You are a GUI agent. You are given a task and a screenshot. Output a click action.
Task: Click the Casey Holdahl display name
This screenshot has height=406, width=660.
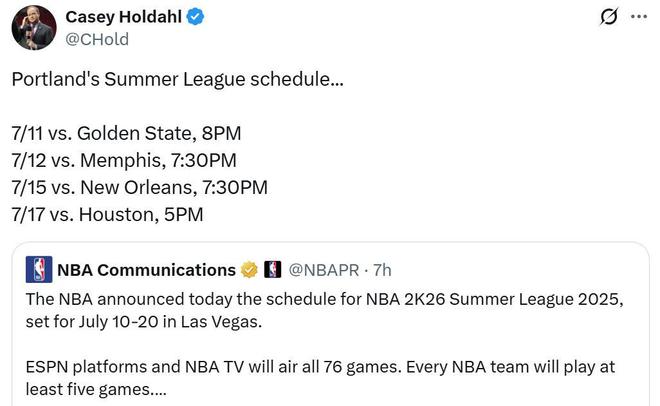tap(123, 17)
